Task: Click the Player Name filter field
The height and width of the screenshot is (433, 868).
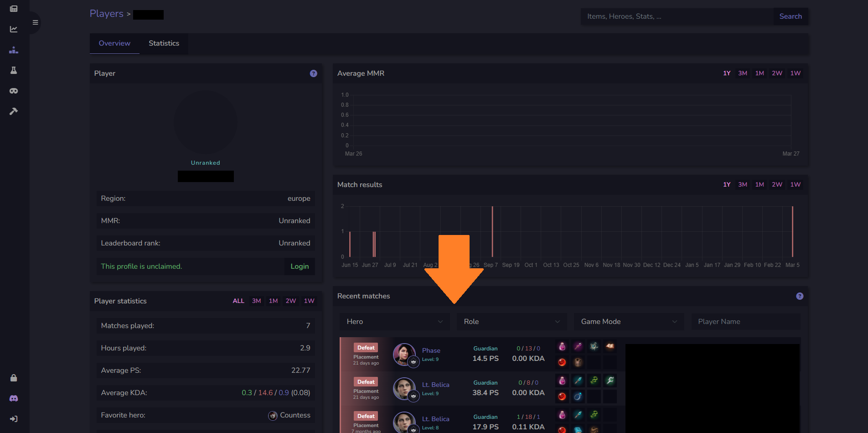Action: (x=745, y=322)
